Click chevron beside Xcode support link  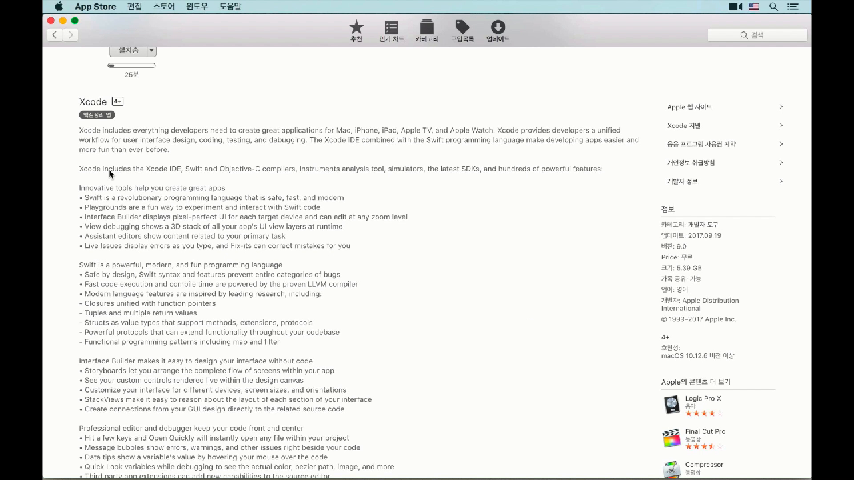(x=781, y=125)
